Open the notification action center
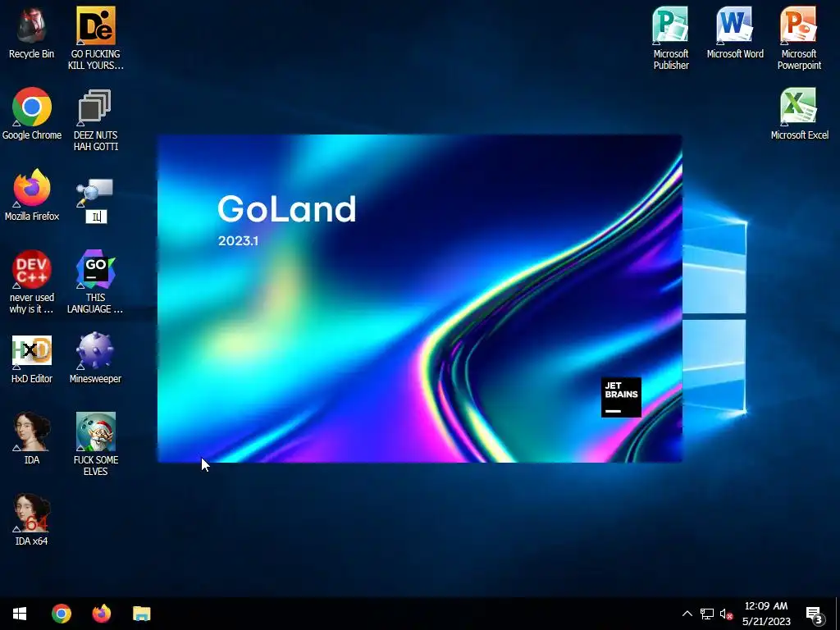Viewport: 840px width, 630px height. [x=814, y=614]
